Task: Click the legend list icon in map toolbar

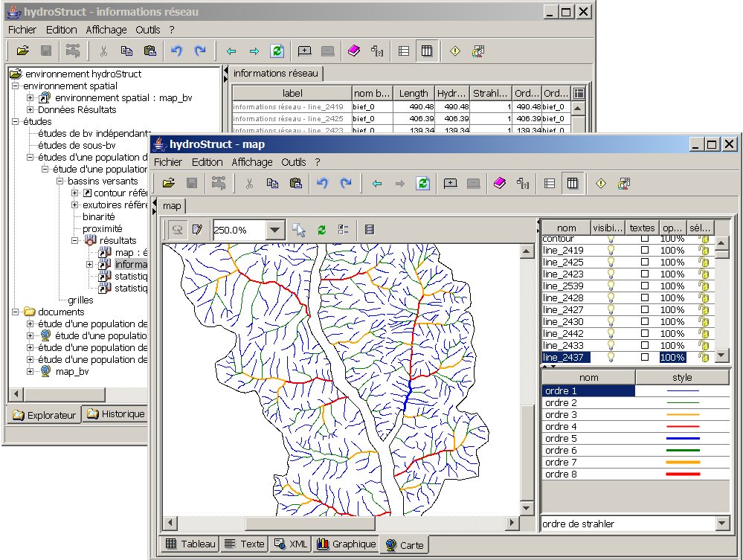Action: click(x=344, y=230)
